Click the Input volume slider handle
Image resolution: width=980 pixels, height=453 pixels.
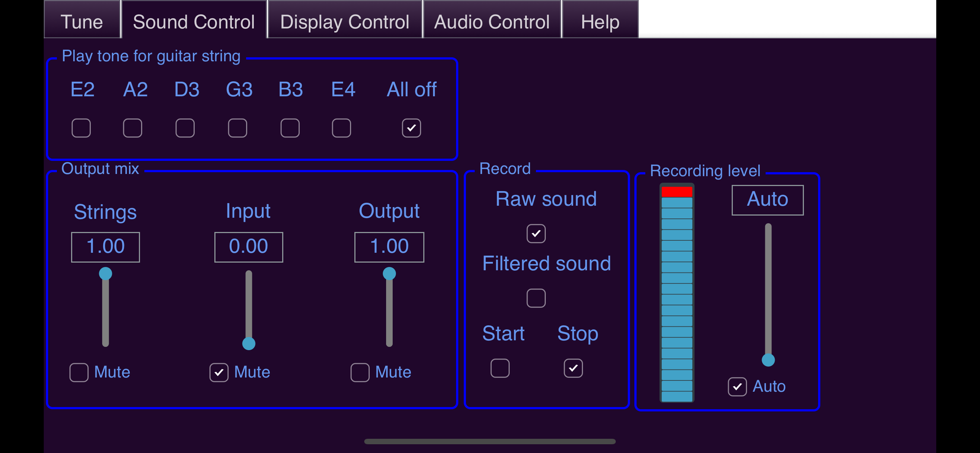pyautogui.click(x=248, y=343)
